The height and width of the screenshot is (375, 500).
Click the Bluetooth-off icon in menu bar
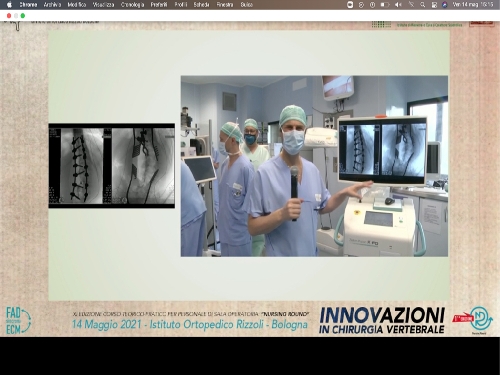(x=412, y=5)
